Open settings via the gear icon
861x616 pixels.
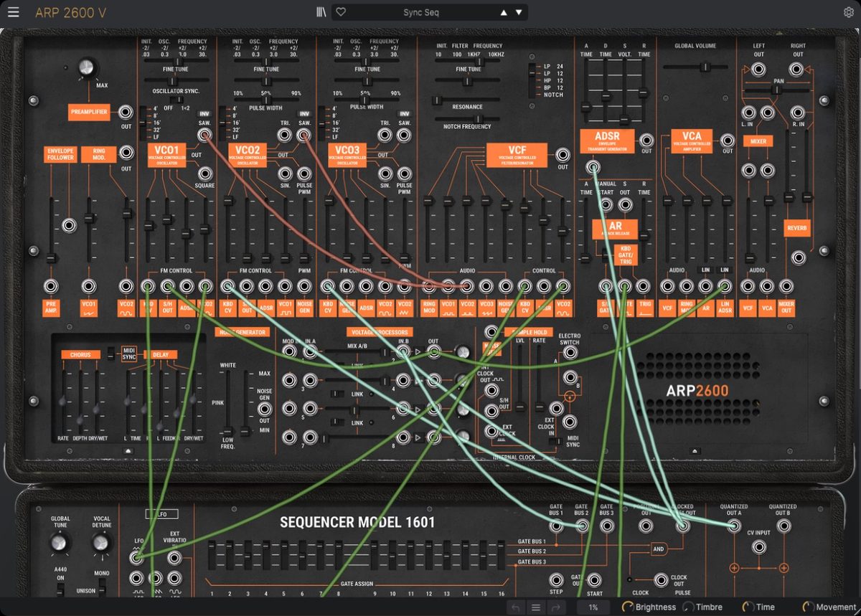[849, 12]
